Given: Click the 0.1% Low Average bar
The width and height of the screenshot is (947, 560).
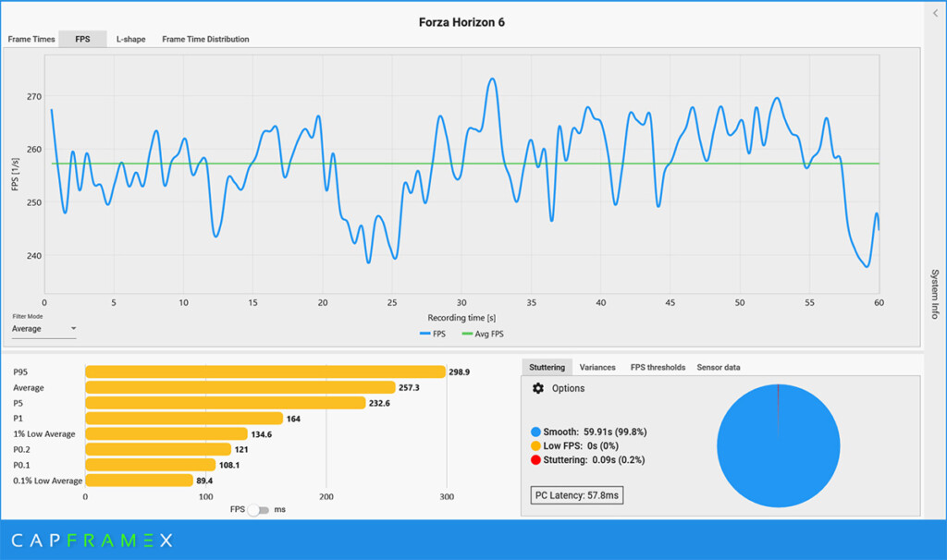Looking at the screenshot, I should point(139,481).
